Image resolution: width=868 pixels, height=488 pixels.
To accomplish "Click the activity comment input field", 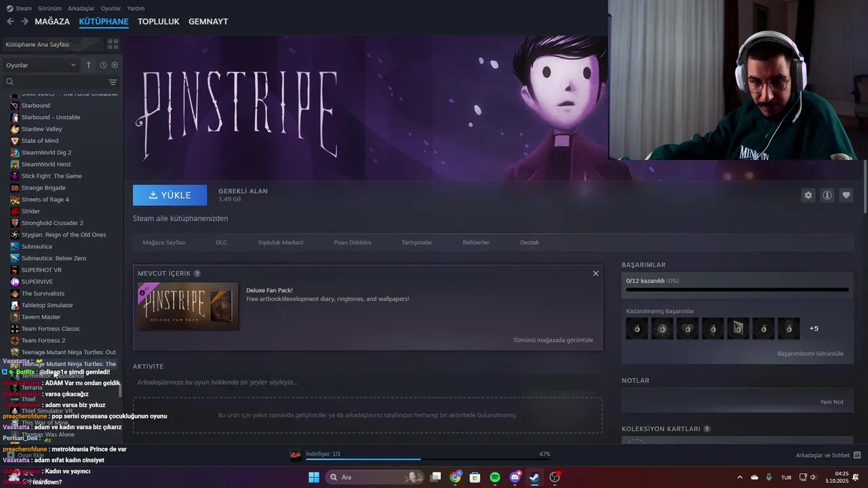I will [x=368, y=382].
